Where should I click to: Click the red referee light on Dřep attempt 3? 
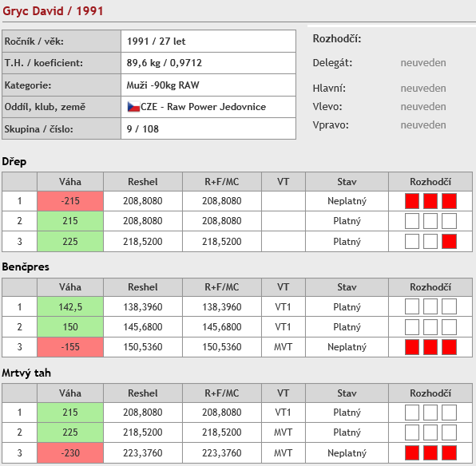coord(449,242)
